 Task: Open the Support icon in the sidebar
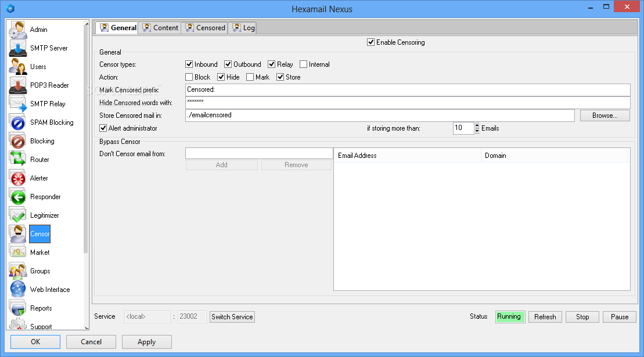tap(18, 324)
